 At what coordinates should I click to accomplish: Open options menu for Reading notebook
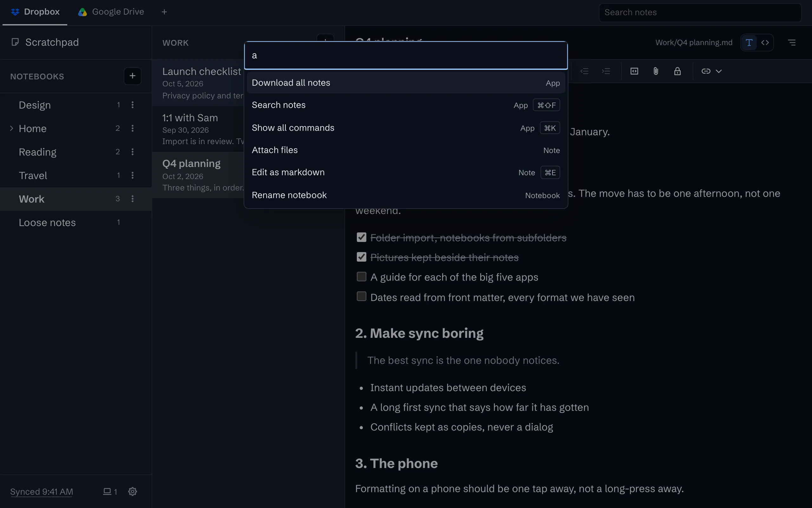pos(133,152)
